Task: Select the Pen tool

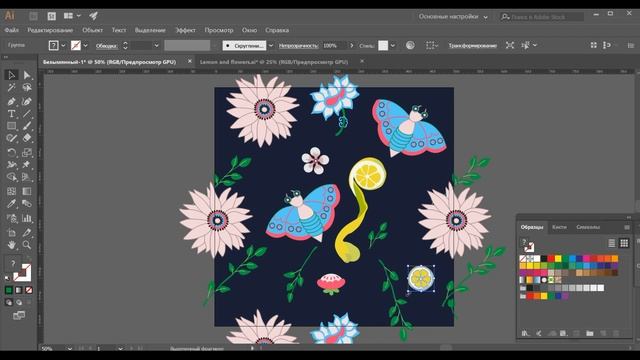Action: (11, 101)
